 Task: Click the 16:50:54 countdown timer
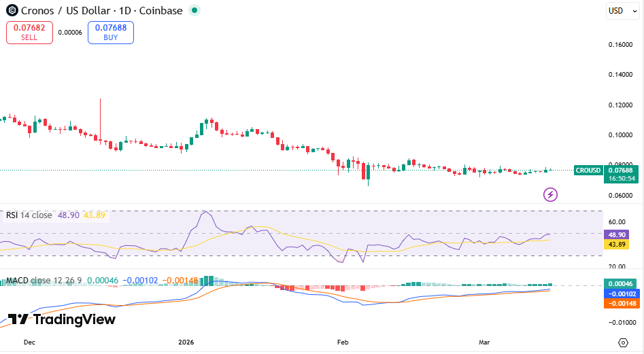[x=622, y=179]
